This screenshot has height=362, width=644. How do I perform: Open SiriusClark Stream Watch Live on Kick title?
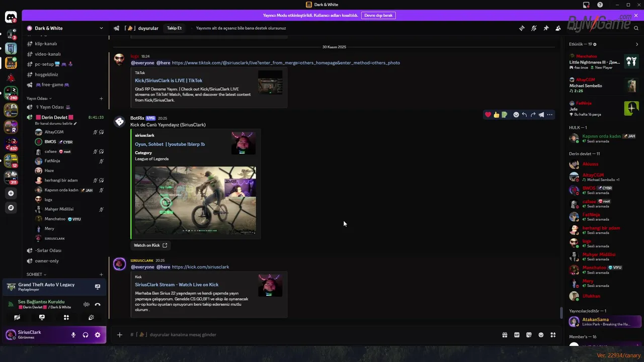click(x=177, y=285)
